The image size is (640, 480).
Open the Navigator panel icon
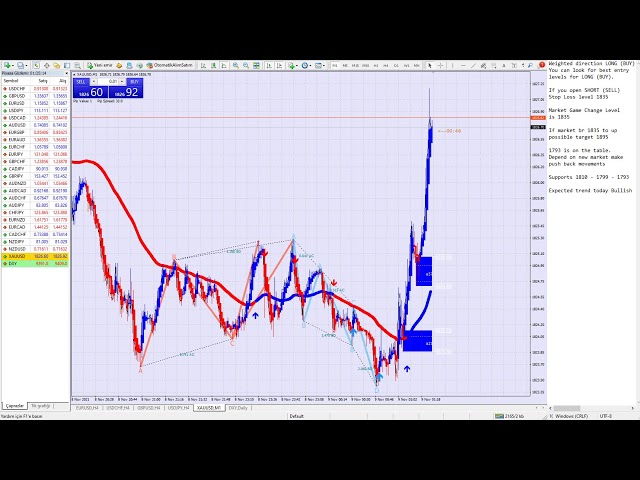tap(57, 65)
